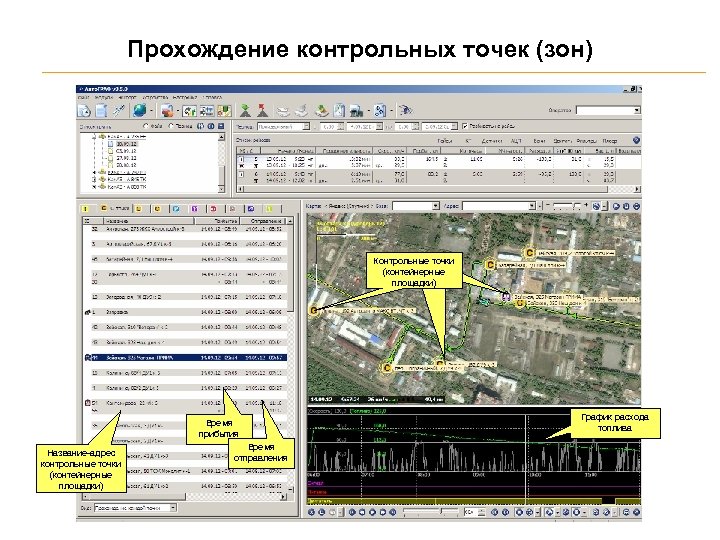
Task: Click the topmost orange C marker on the map
Action: click(x=529, y=253)
